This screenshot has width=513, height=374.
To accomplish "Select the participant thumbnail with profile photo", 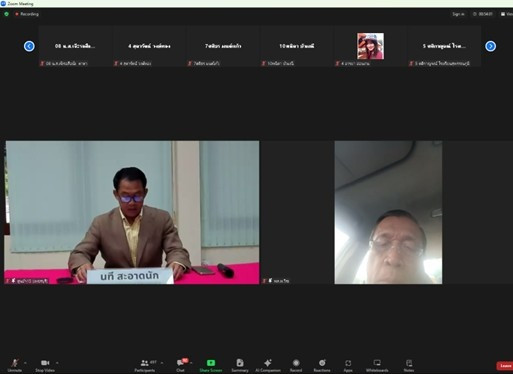I will (370, 46).
